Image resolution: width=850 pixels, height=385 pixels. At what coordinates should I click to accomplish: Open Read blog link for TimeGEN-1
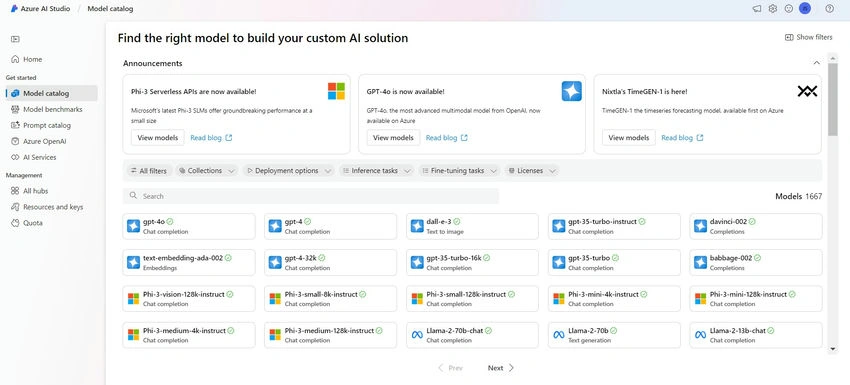point(682,138)
